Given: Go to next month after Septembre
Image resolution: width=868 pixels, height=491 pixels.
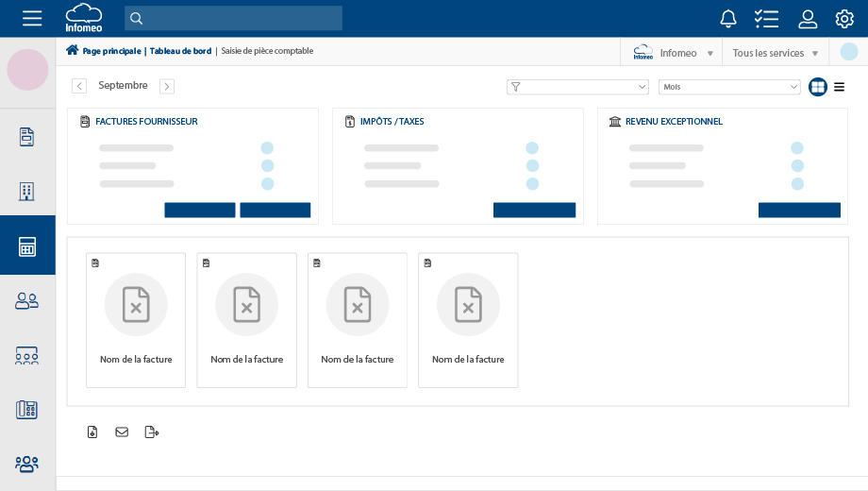Looking at the screenshot, I should [167, 86].
